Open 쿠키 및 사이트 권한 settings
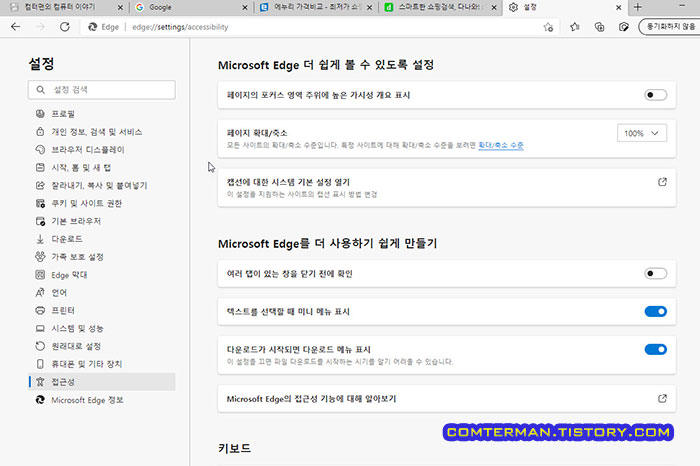Screen dimensions: 700x466 (x=102, y=203)
